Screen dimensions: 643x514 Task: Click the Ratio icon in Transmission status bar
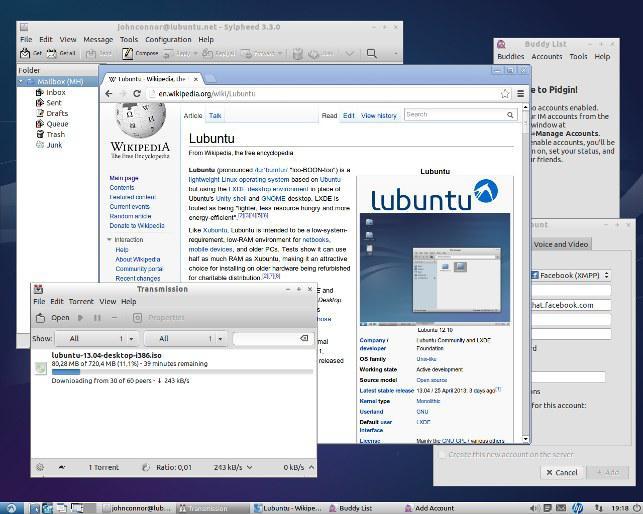click(146, 467)
